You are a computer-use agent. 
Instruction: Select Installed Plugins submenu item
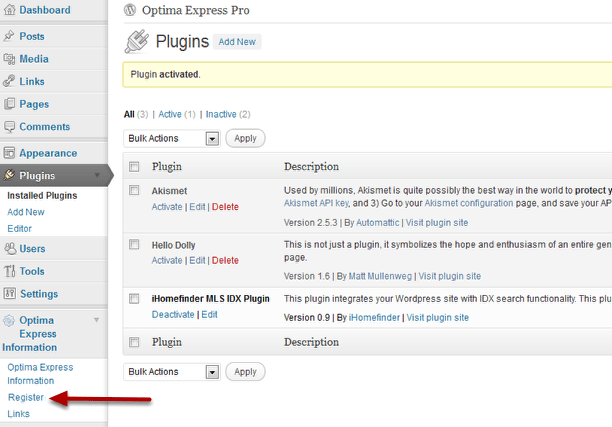pyautogui.click(x=42, y=196)
